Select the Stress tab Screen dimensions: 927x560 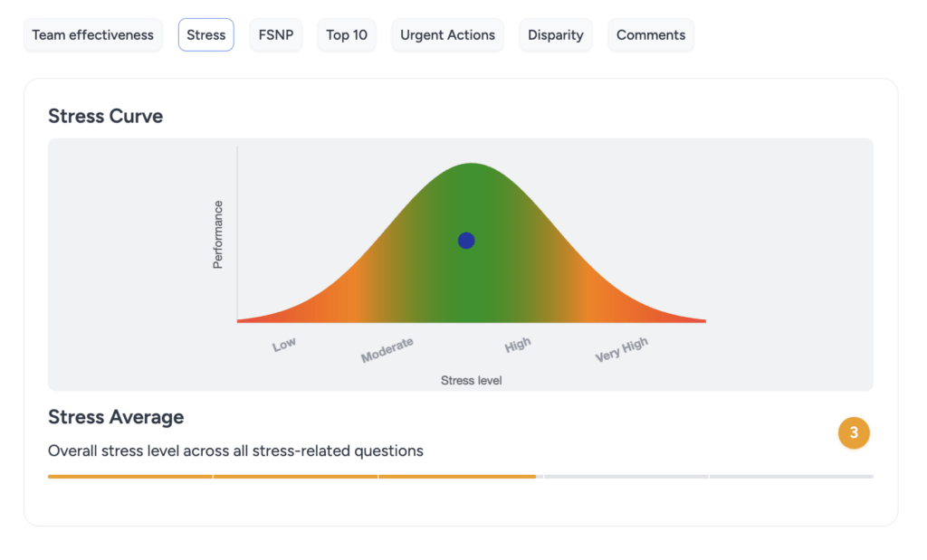point(205,34)
